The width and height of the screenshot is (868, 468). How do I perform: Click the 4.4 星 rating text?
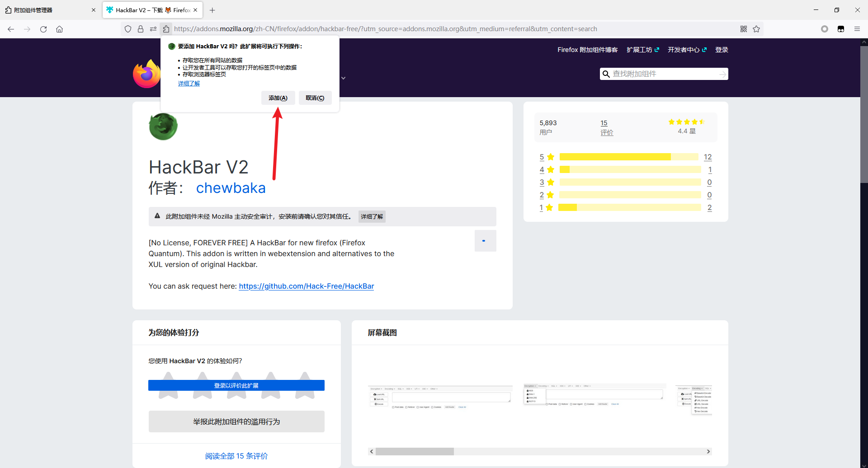[687, 131]
